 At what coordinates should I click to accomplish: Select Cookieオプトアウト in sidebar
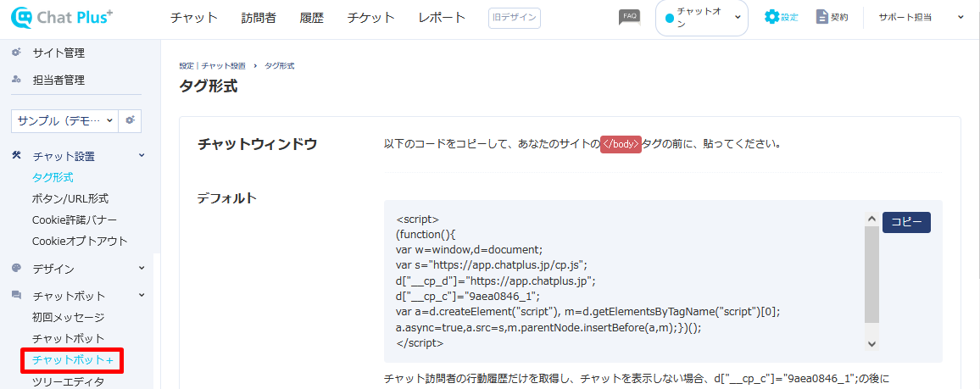[80, 241]
